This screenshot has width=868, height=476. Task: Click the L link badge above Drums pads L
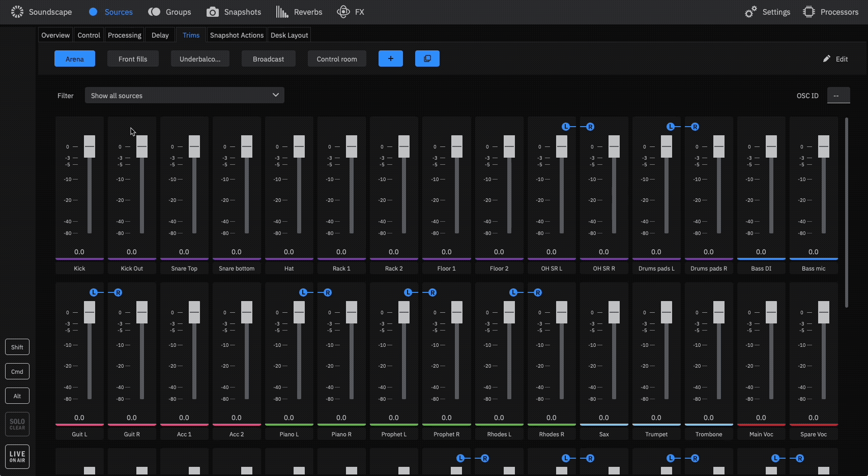click(671, 127)
